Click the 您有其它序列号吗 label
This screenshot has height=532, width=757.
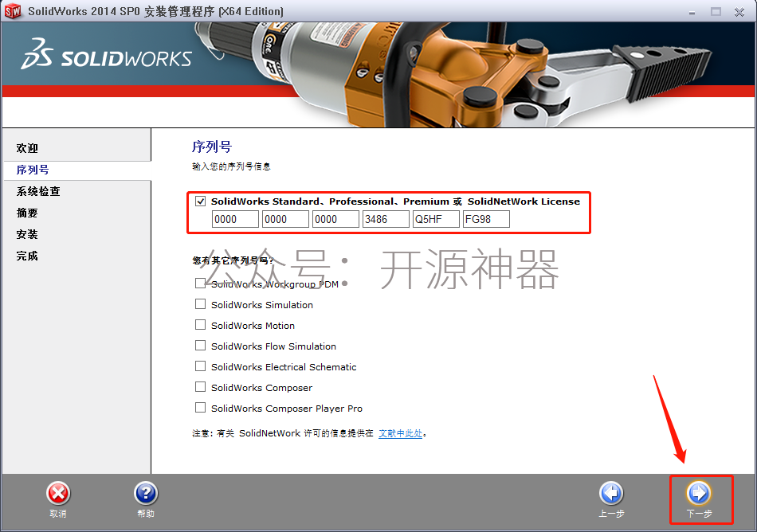233,260
